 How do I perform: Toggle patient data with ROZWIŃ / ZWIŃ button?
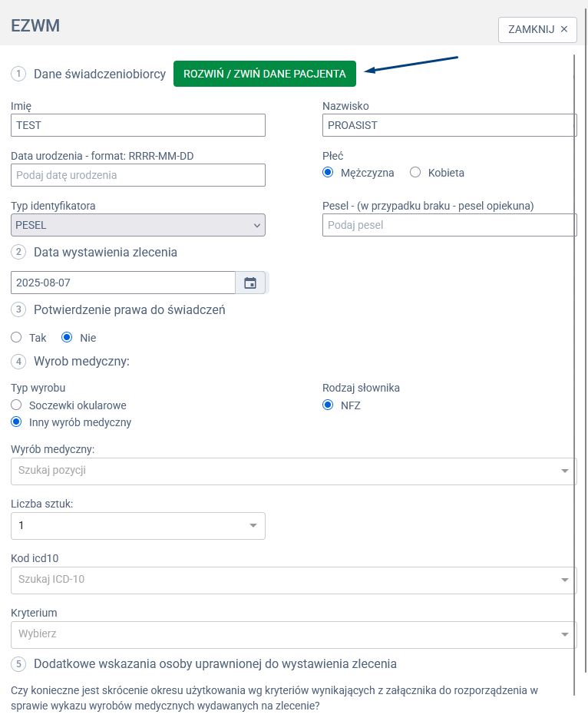[x=265, y=74]
